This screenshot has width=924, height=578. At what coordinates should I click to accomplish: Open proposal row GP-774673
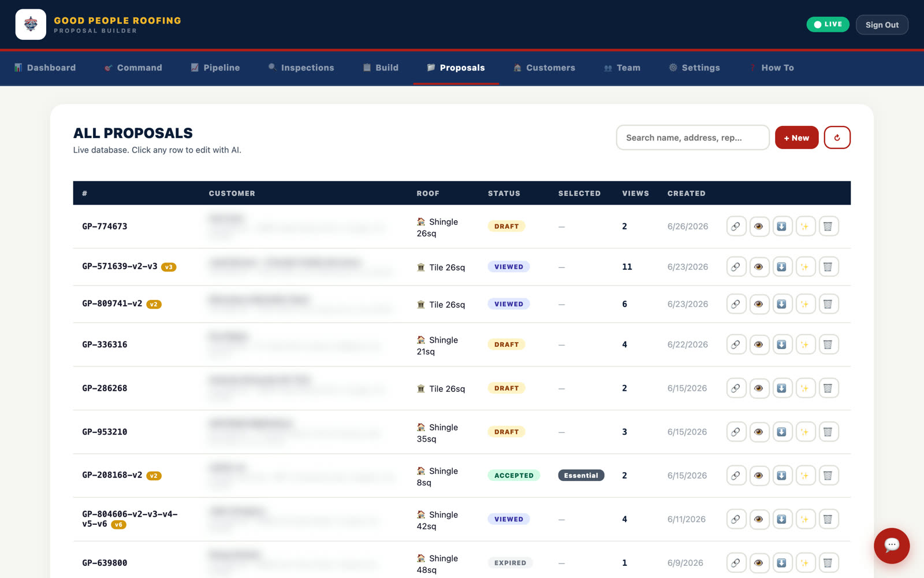pos(461,227)
